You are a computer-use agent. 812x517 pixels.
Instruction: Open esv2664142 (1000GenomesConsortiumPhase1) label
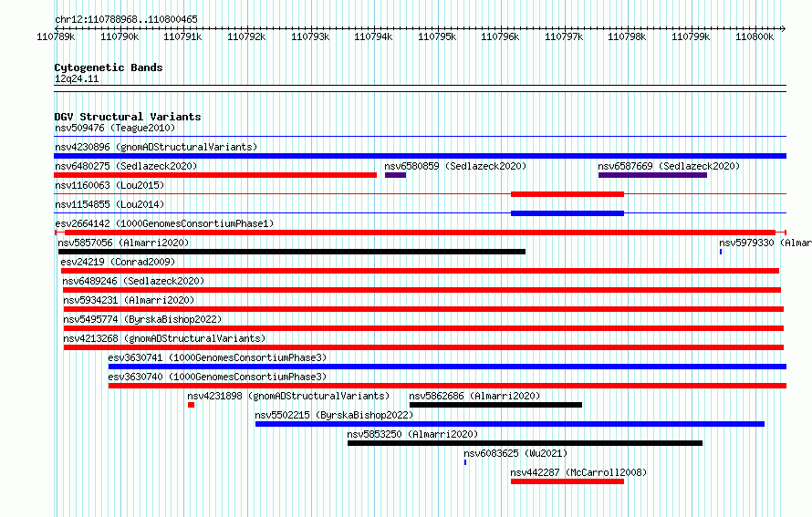click(164, 223)
